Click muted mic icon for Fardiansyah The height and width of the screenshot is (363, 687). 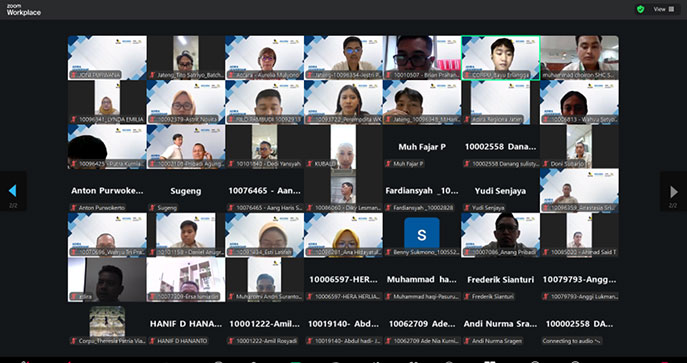click(388, 208)
